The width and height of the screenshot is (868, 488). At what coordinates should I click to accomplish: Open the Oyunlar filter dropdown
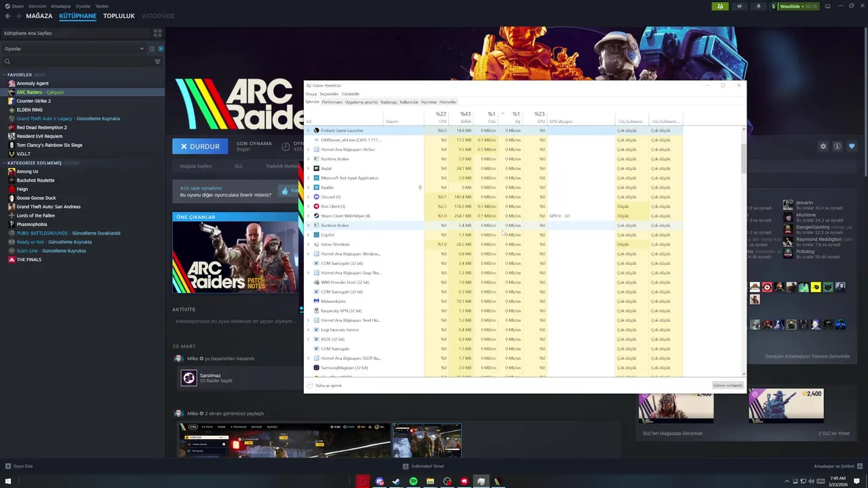pos(73,49)
